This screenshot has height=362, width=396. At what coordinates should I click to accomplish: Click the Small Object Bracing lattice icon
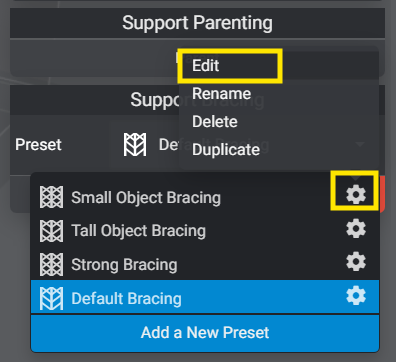coord(51,197)
